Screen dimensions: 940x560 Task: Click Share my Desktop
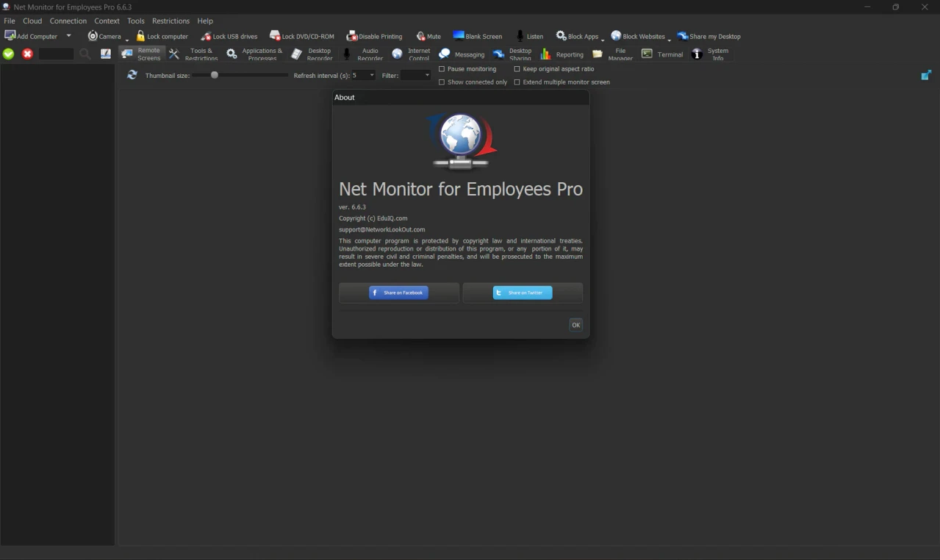click(x=709, y=36)
